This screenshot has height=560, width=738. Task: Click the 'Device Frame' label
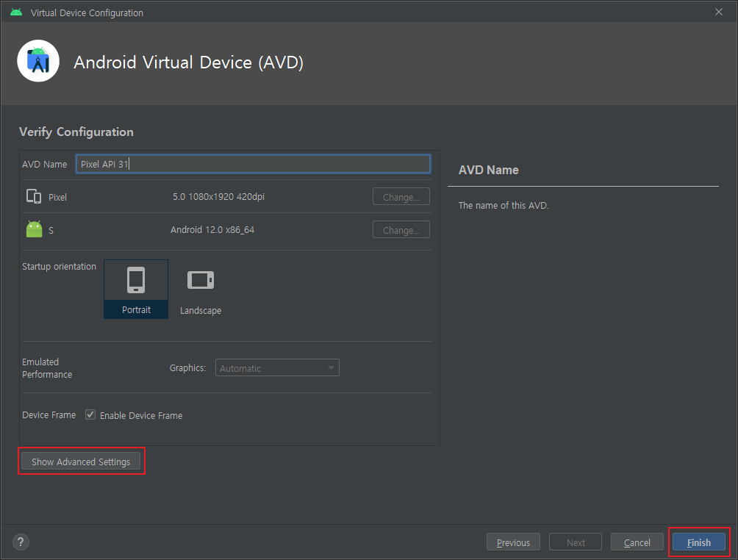coord(49,415)
